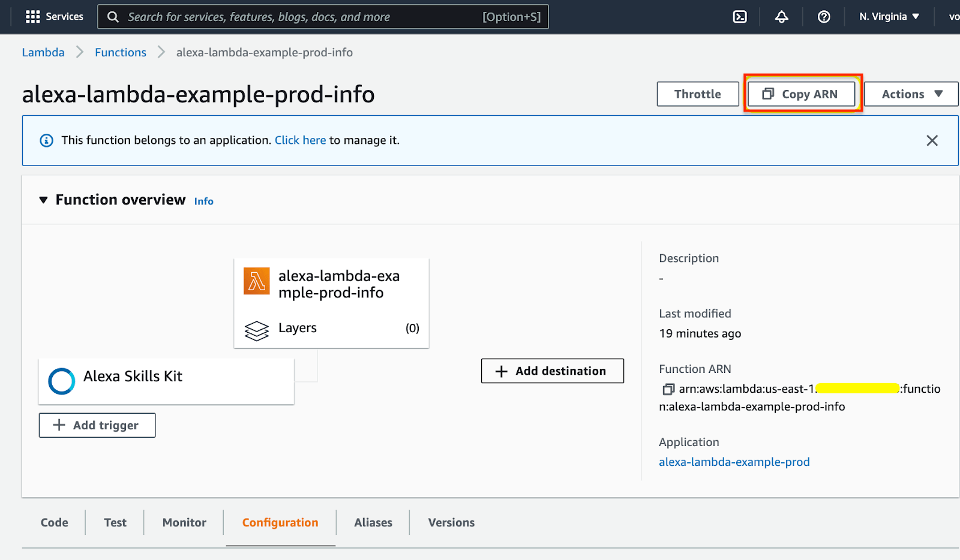
Task: Open the alexa-lambda-example-prod application link
Action: (734, 462)
